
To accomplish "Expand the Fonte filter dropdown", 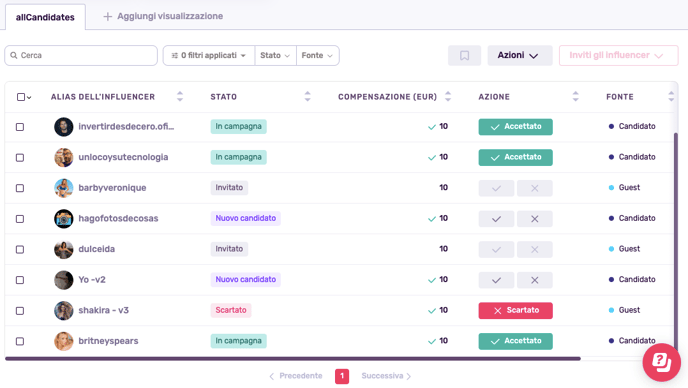I will pyautogui.click(x=318, y=56).
